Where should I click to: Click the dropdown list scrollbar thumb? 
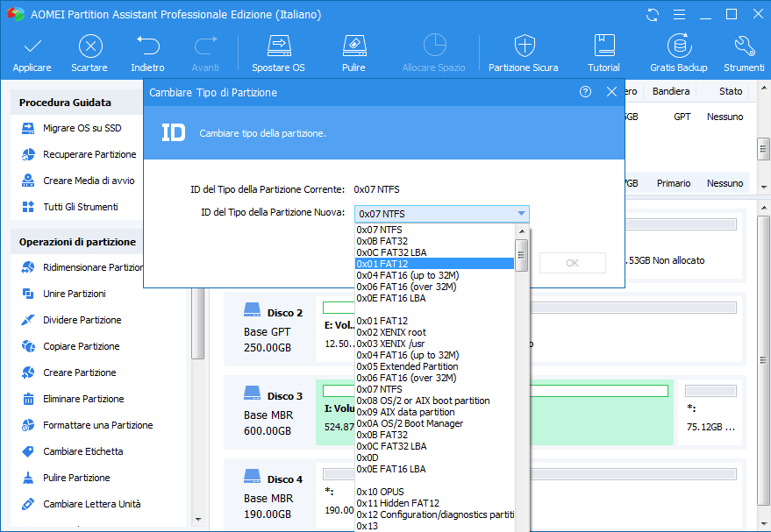[521, 255]
